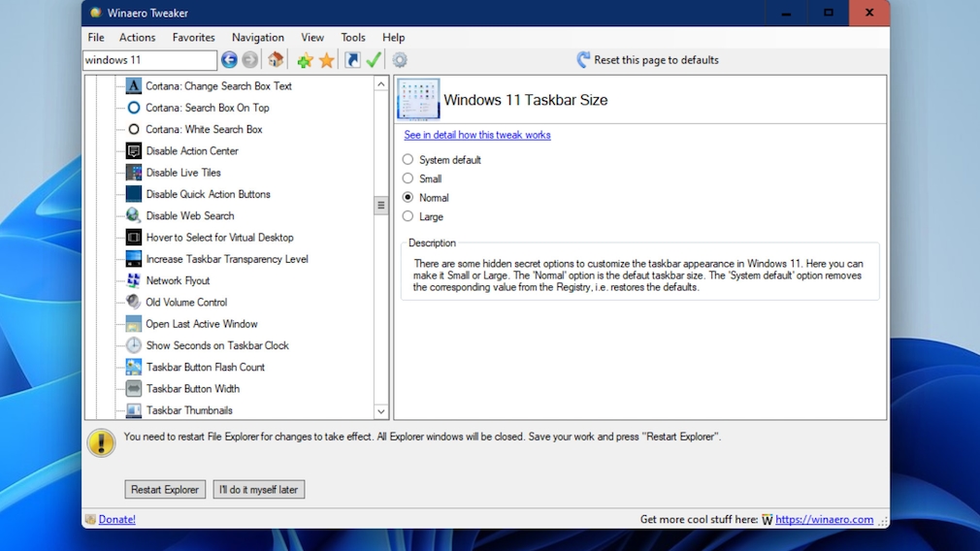This screenshot has height=551, width=980.
Task: Click the create shortcut arrow icon
Action: coord(352,60)
